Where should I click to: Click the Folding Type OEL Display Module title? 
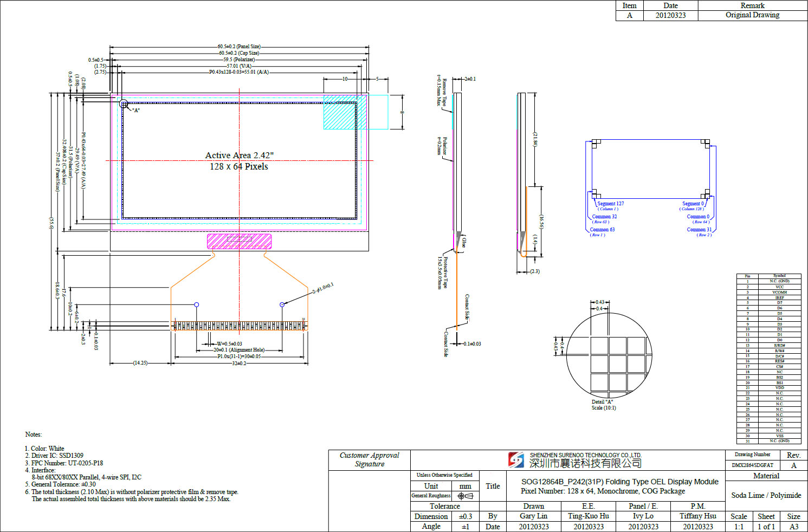coord(619,482)
